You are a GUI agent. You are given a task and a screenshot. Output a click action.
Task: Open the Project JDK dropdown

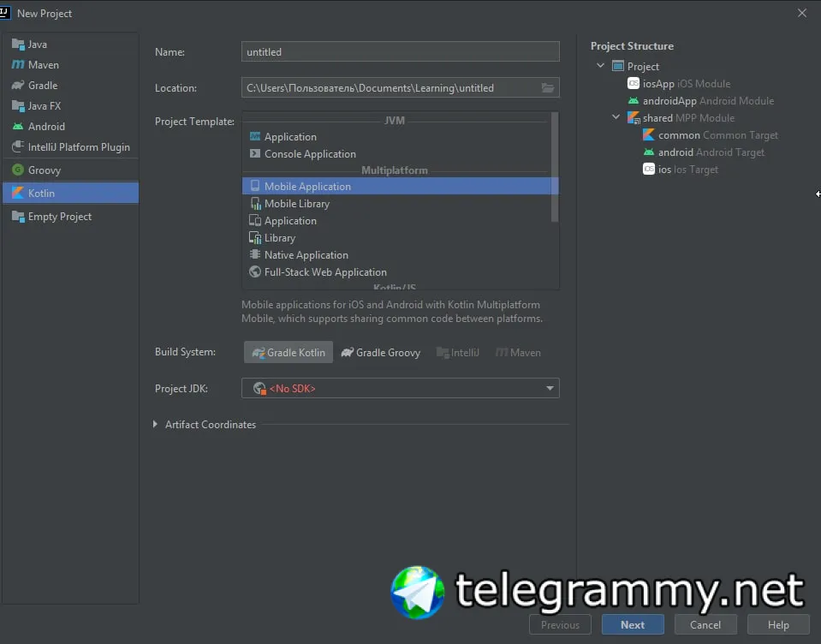[x=400, y=389]
